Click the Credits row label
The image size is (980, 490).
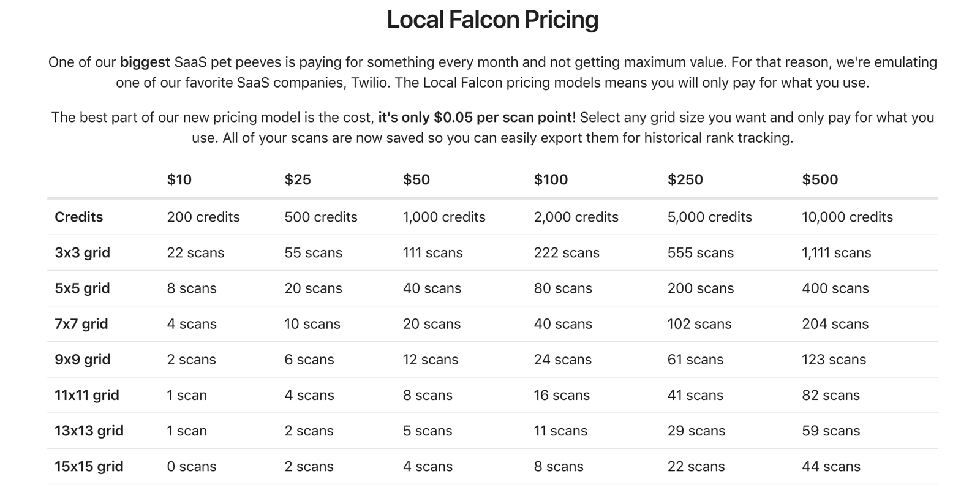tap(79, 217)
